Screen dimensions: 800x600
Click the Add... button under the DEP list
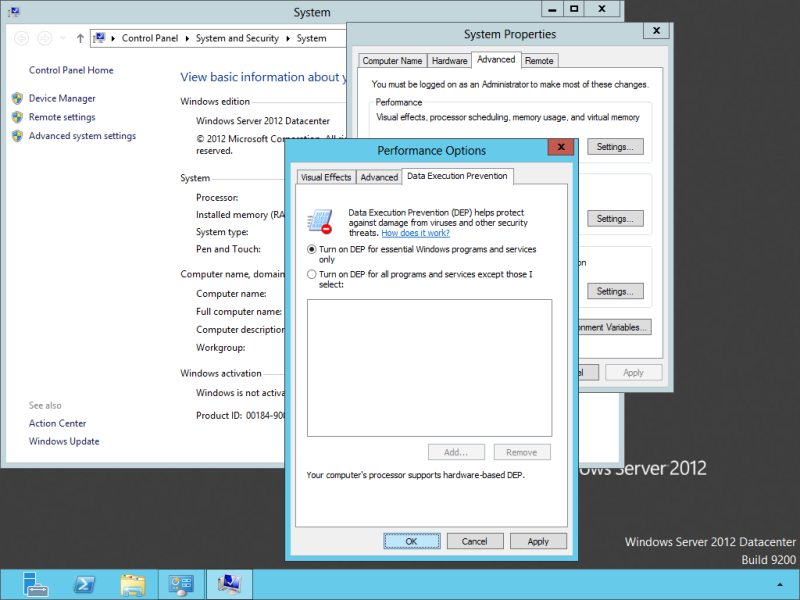click(456, 452)
